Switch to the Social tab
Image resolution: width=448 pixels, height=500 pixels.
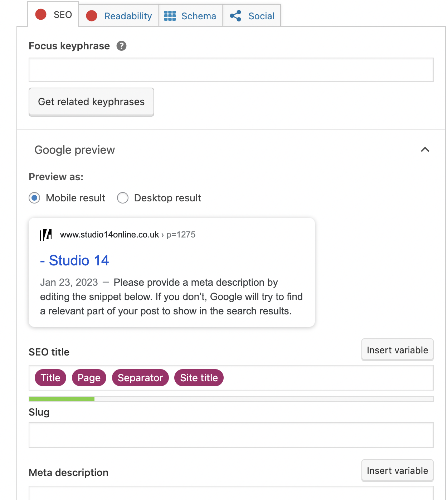261,16
